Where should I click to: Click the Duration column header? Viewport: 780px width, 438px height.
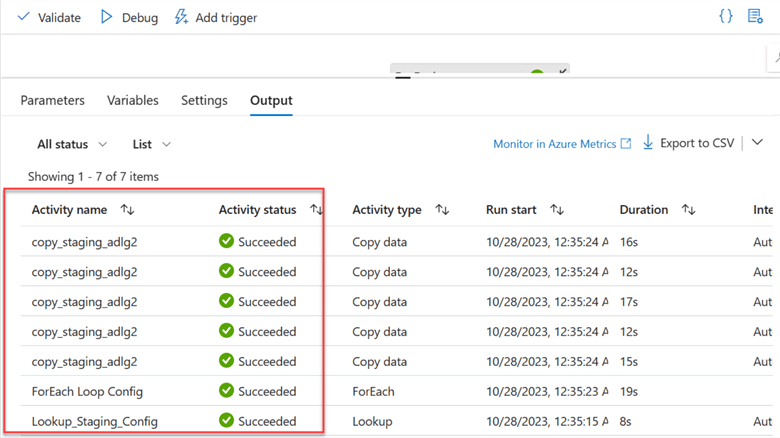pyautogui.click(x=644, y=210)
